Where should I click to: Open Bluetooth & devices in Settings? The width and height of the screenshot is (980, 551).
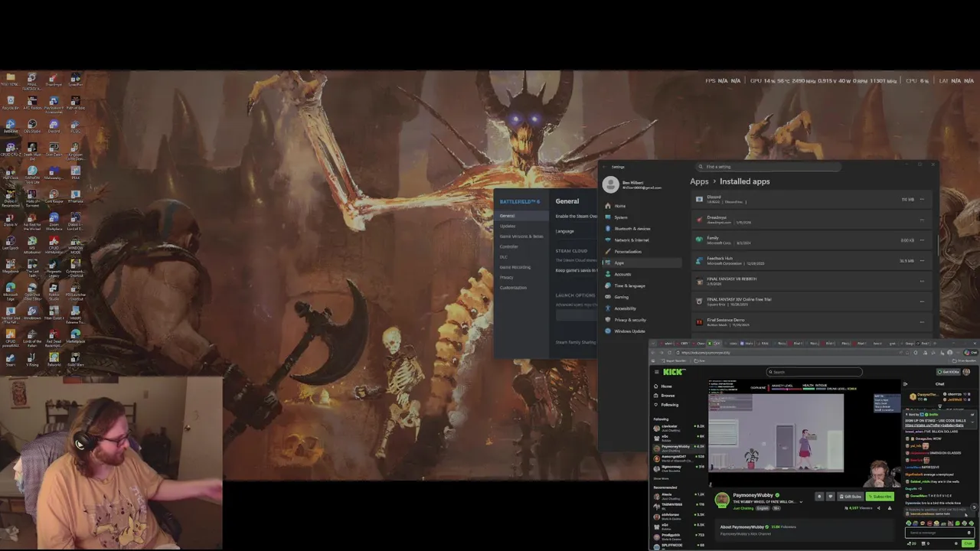[642, 229]
